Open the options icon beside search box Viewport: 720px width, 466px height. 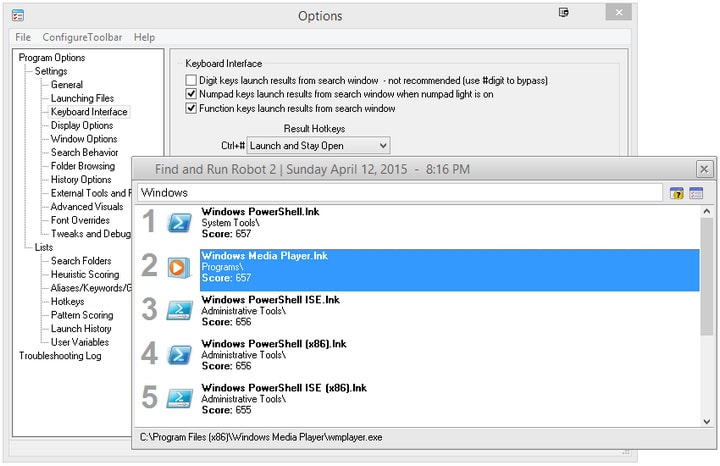pos(696,193)
